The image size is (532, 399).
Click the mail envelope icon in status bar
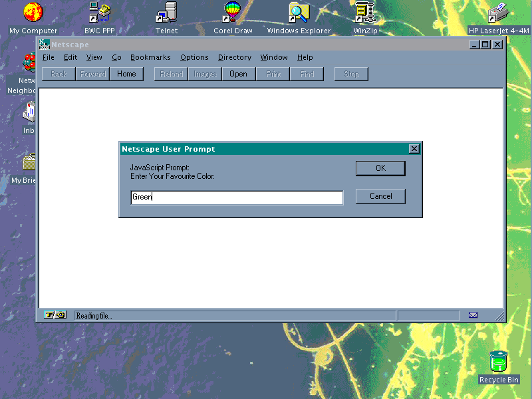[473, 315]
